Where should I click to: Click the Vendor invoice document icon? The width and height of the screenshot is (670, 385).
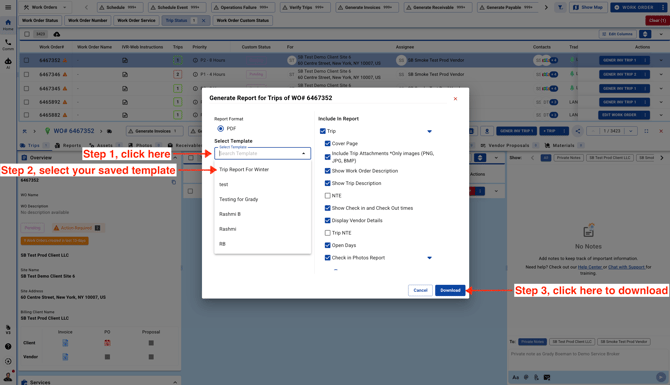pos(65,357)
